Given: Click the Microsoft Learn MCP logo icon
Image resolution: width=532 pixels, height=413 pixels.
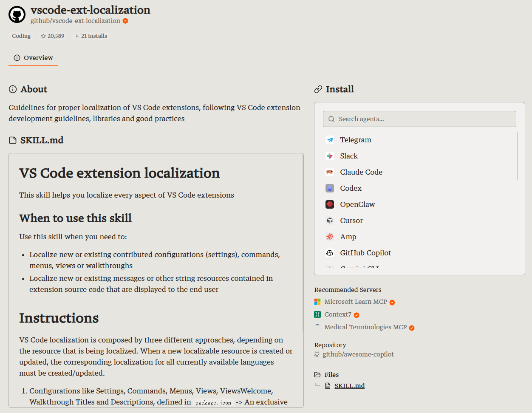Looking at the screenshot, I should (317, 302).
